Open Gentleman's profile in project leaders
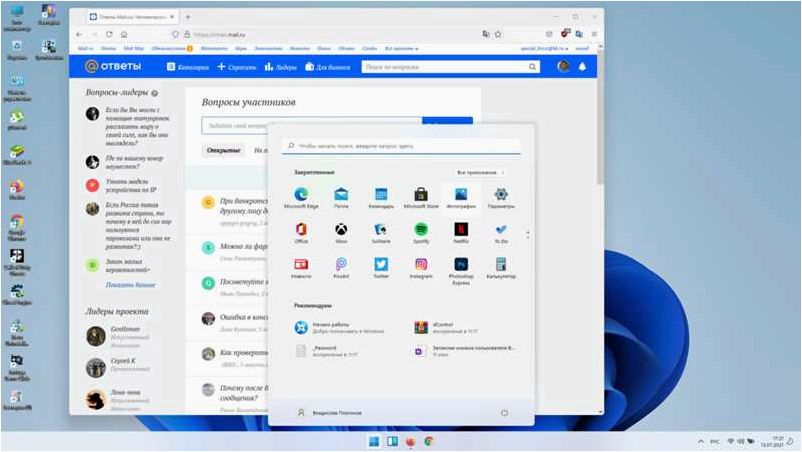 click(x=119, y=336)
